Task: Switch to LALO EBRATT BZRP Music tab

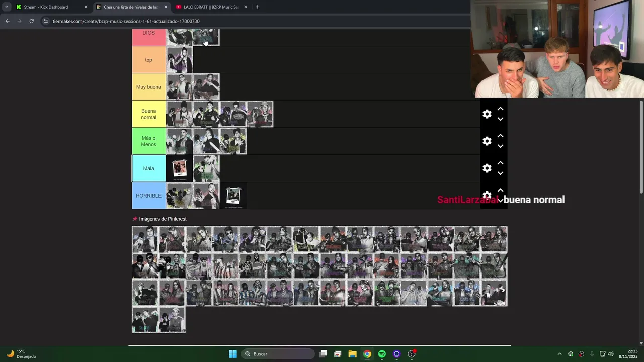Action: click(212, 7)
